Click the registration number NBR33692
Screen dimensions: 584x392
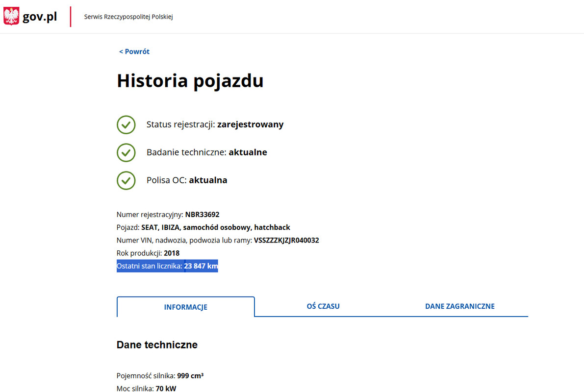202,215
